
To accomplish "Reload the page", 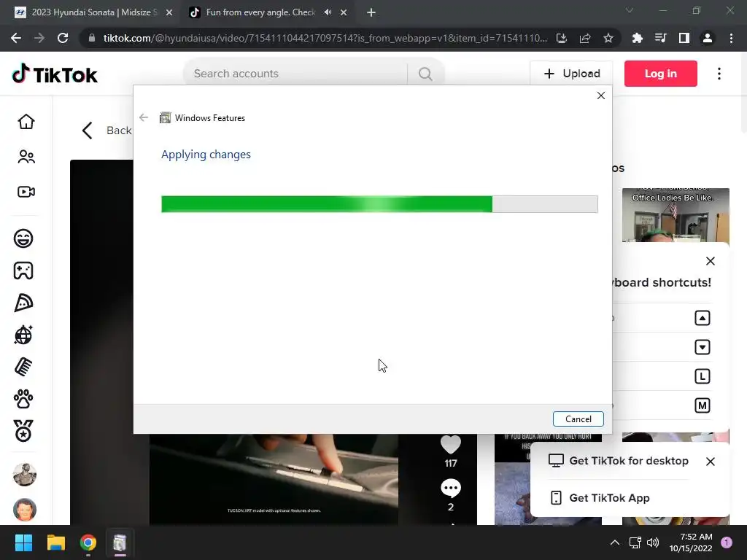I will tap(63, 38).
